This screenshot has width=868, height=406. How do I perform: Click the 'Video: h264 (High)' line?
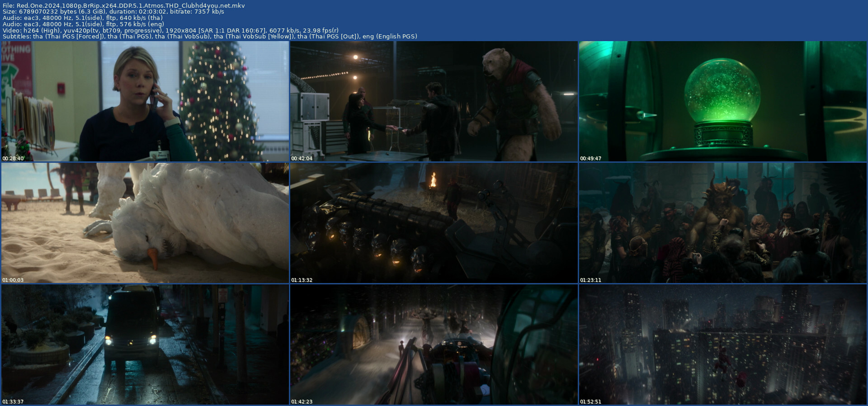click(170, 30)
